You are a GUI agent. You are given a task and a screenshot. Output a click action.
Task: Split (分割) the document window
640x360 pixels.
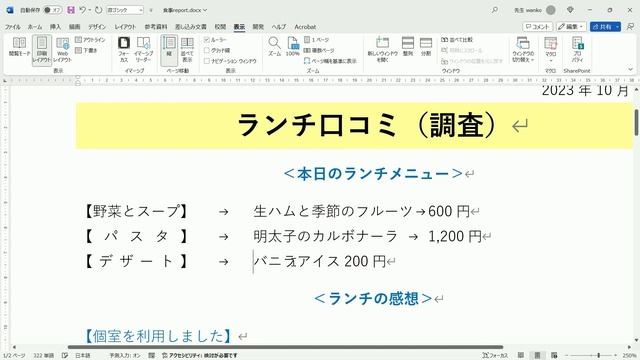426,46
